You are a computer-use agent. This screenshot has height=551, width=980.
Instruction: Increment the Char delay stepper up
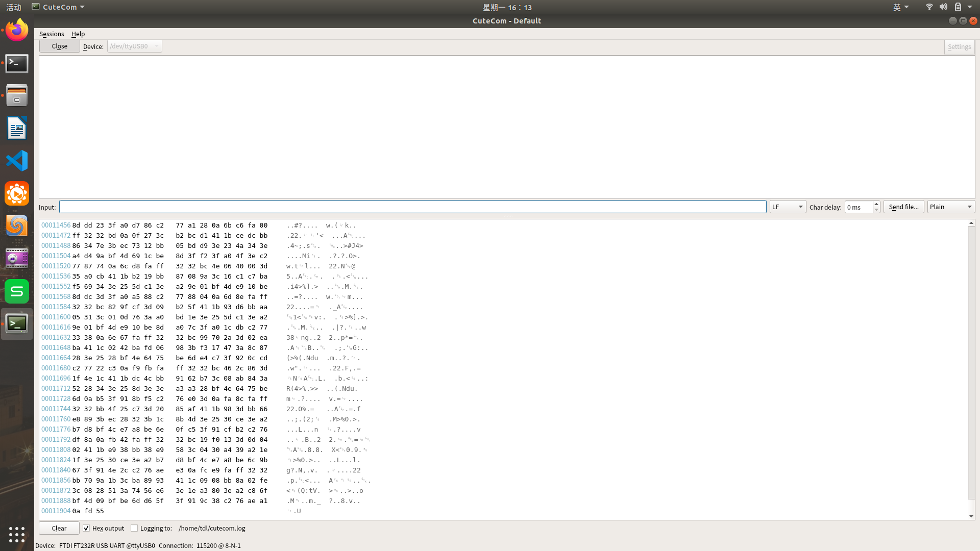[876, 203]
